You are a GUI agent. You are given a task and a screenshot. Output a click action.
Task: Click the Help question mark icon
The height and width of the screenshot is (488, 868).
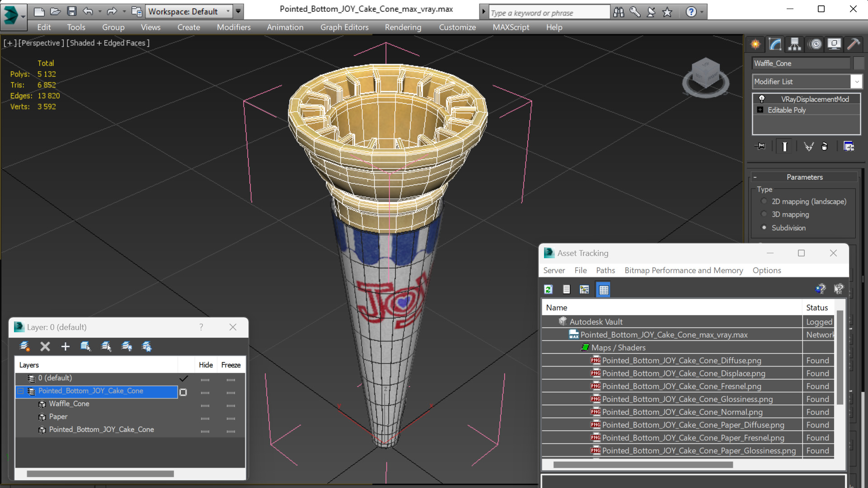pyautogui.click(x=691, y=12)
